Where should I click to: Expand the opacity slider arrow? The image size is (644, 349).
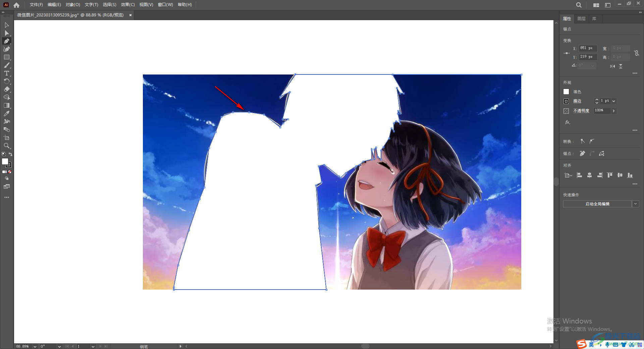[614, 111]
